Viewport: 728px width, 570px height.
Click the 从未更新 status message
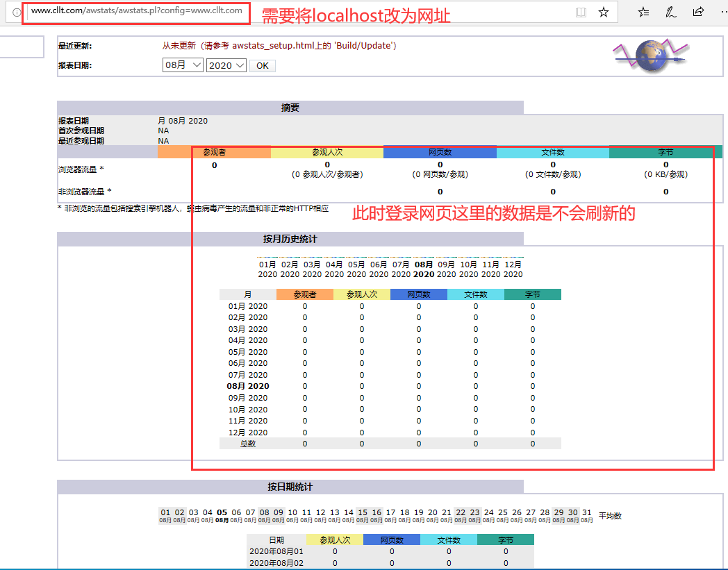279,46
